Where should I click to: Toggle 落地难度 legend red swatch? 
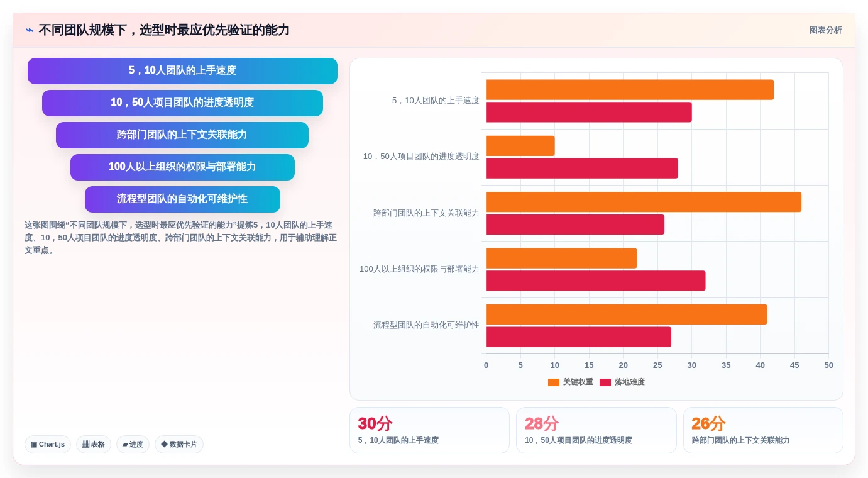tap(605, 382)
